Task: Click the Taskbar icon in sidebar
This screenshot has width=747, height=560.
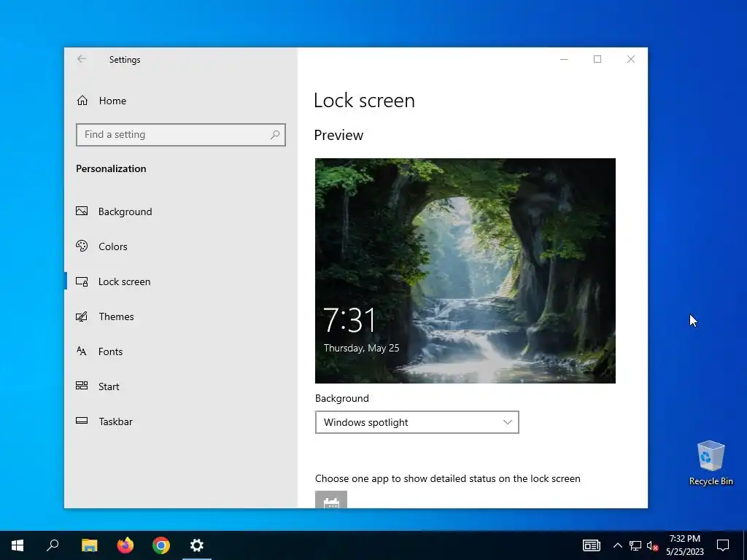Action: click(82, 421)
